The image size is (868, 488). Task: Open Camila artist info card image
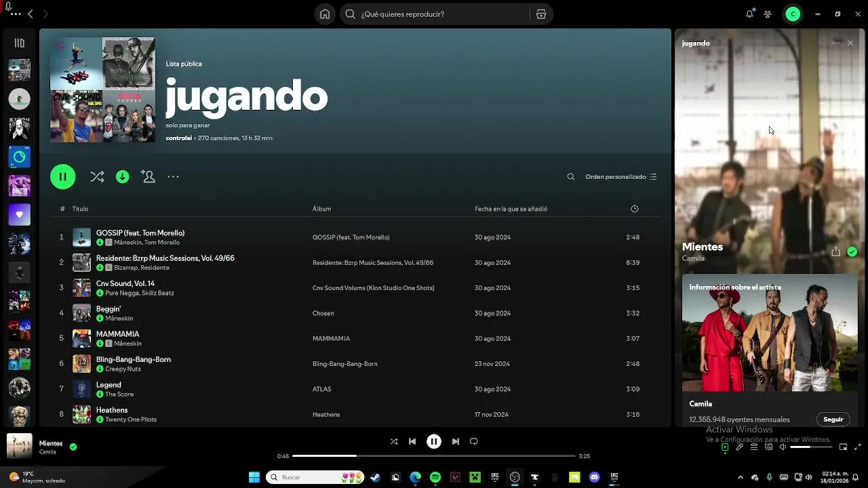pyautogui.click(x=770, y=333)
